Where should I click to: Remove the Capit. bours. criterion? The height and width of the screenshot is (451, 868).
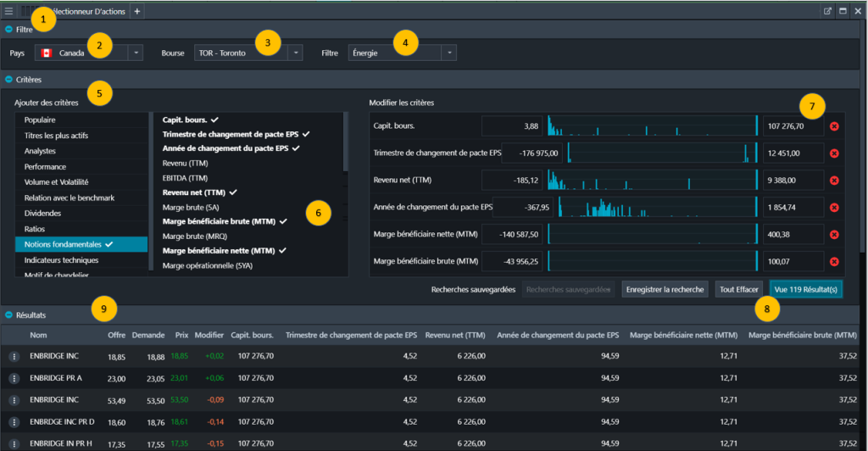click(x=834, y=127)
